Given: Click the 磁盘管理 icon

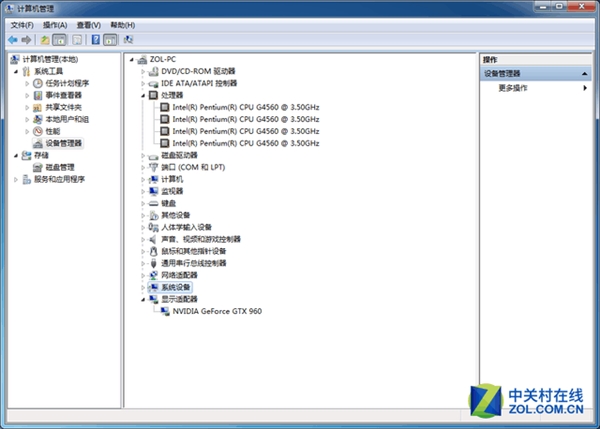Looking at the screenshot, I should 38,167.
